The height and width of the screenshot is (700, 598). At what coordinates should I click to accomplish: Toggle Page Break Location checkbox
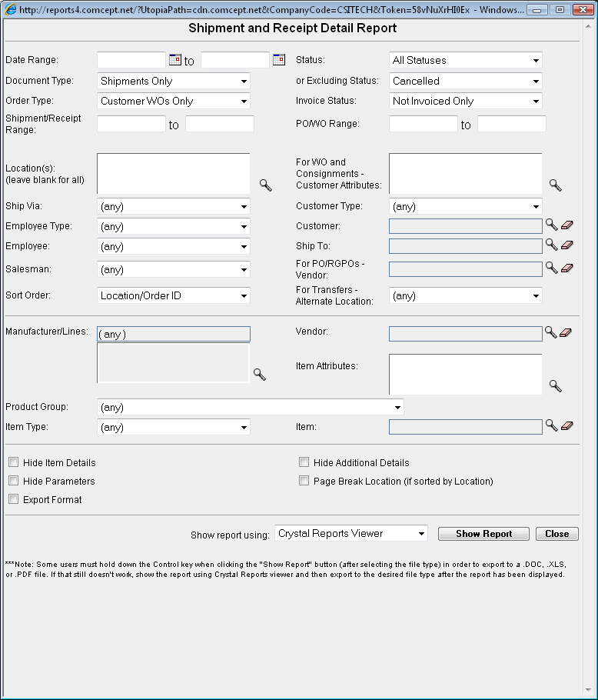point(304,482)
